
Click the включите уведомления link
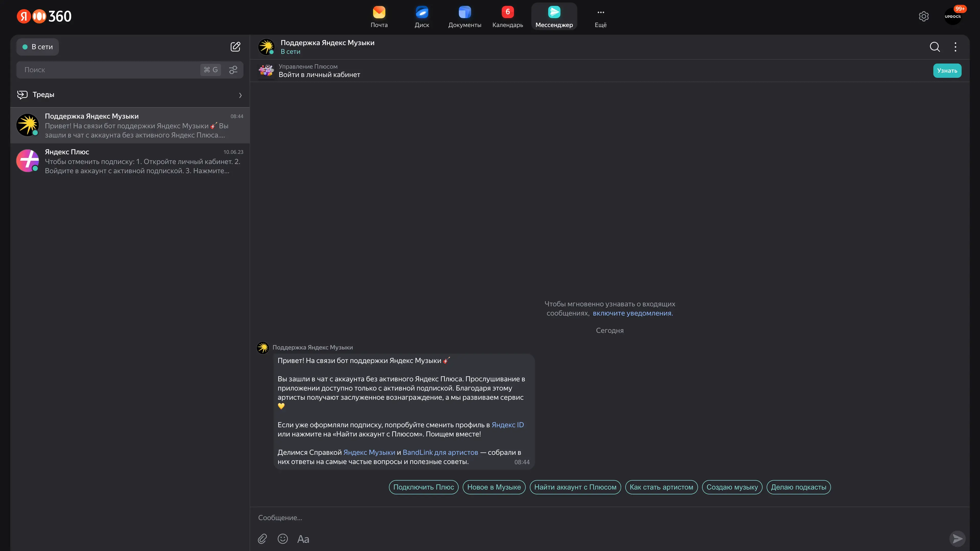point(632,313)
